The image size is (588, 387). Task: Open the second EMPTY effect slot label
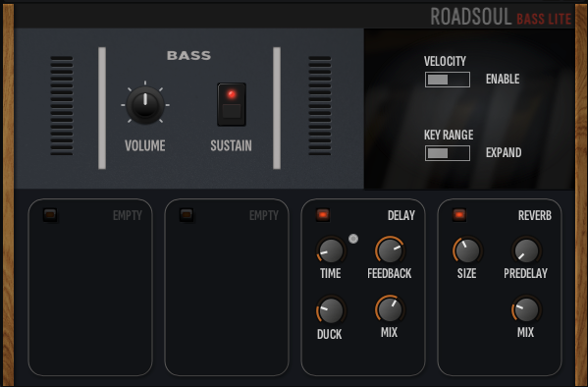[x=264, y=215]
